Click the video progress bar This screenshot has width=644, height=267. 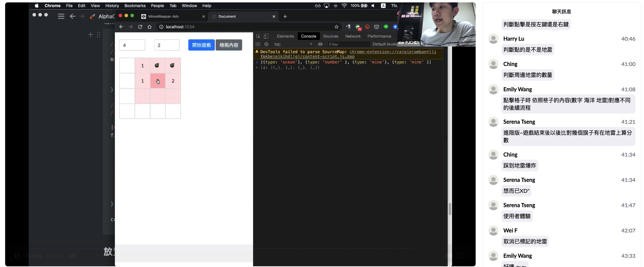point(240,249)
